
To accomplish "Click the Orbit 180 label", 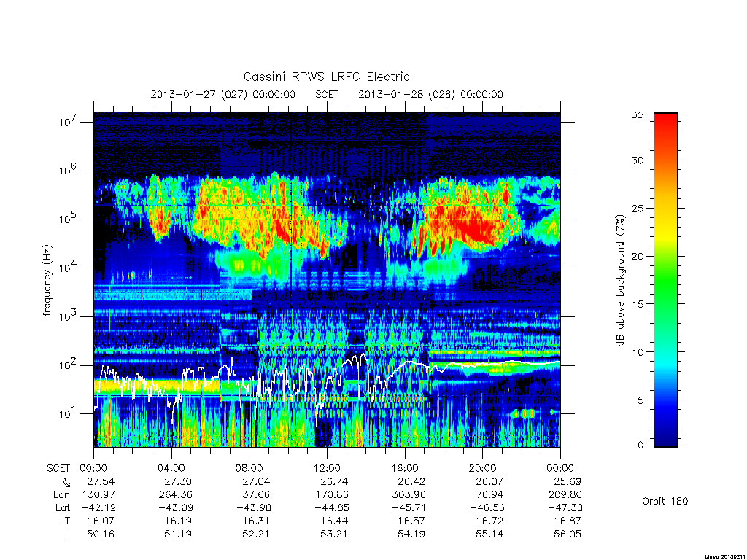I will (x=665, y=501).
